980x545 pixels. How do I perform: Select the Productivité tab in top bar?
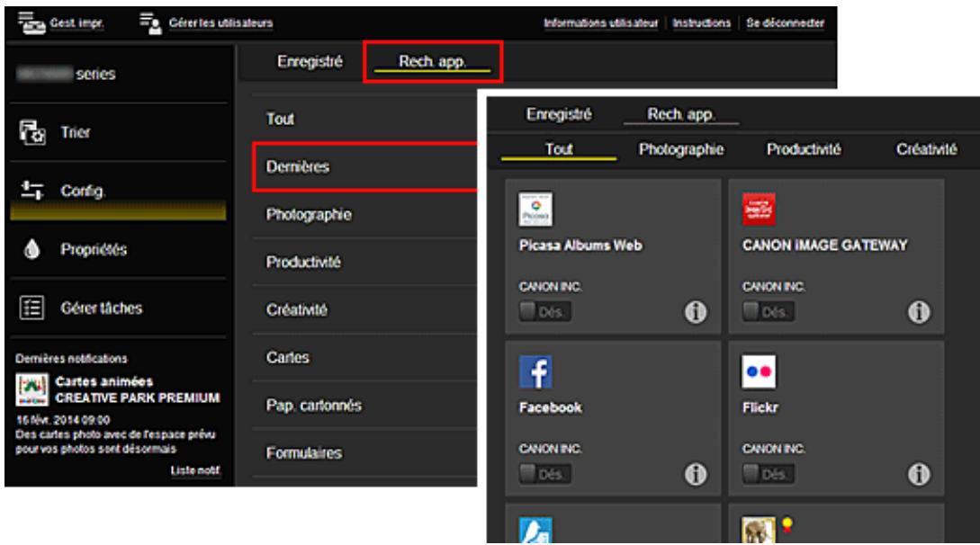coord(804,149)
